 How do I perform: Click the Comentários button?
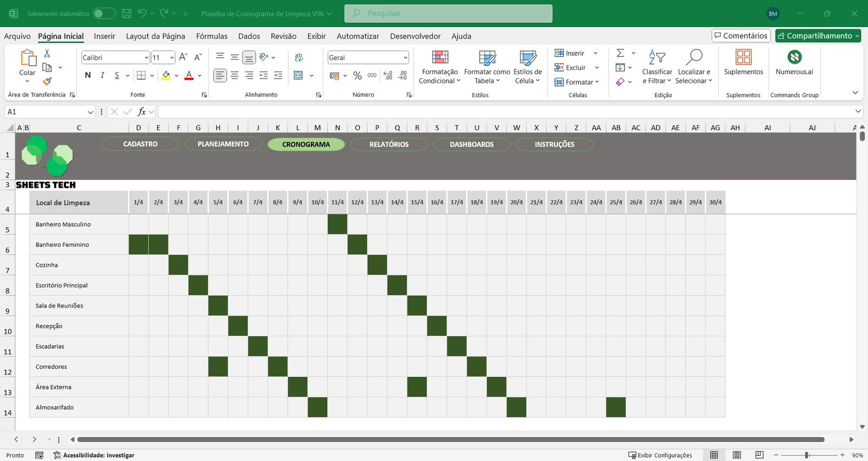(x=741, y=36)
